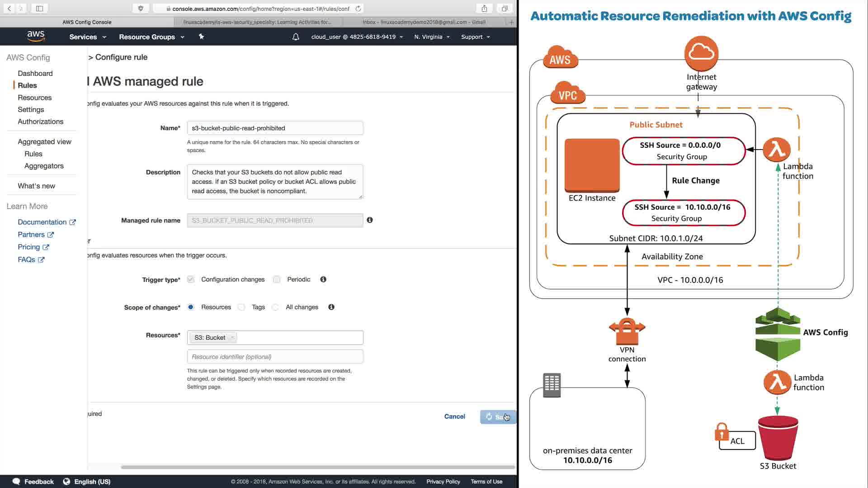The image size is (868, 488).
Task: Click info icon next to Periodic trigger
Action: point(323,279)
